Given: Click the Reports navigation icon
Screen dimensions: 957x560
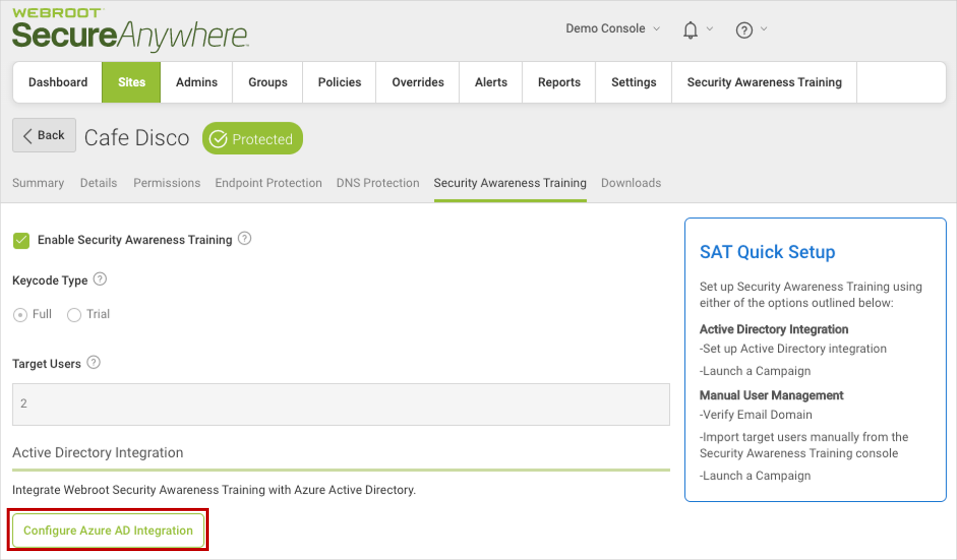Looking at the screenshot, I should coord(558,82).
